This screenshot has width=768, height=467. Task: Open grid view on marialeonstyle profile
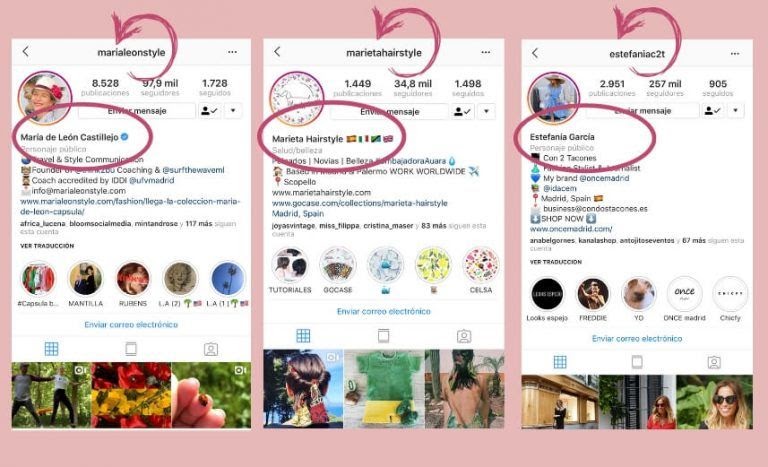(x=51, y=349)
